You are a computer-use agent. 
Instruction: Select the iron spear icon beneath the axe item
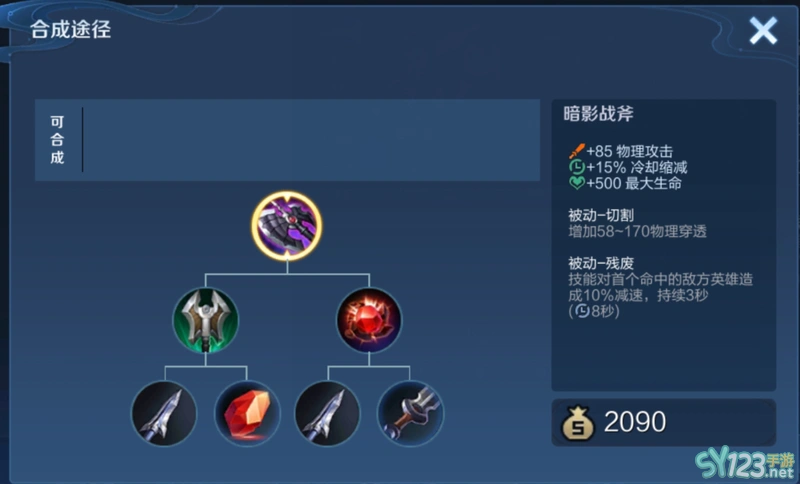click(x=164, y=413)
